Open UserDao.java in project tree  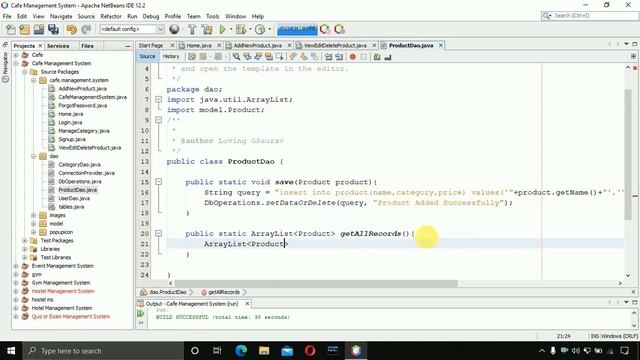[74, 198]
